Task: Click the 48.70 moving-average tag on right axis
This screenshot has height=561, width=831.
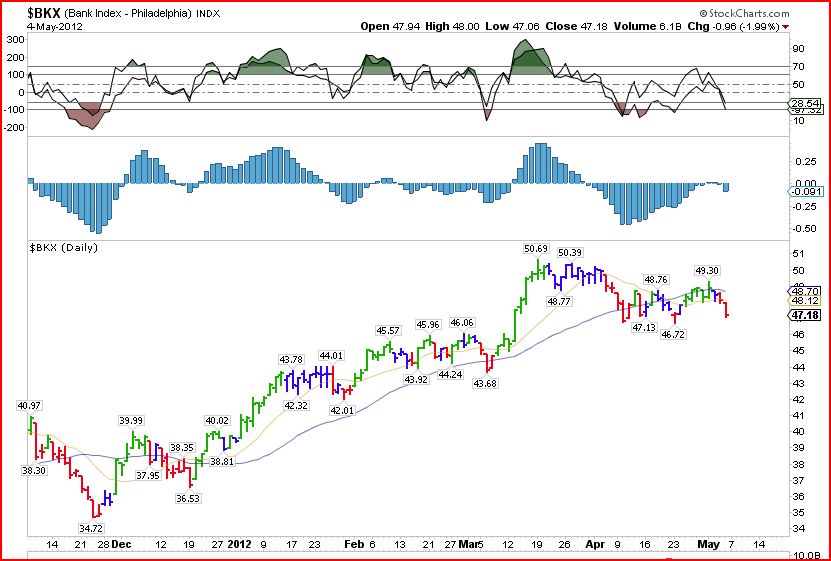Action: click(x=806, y=291)
